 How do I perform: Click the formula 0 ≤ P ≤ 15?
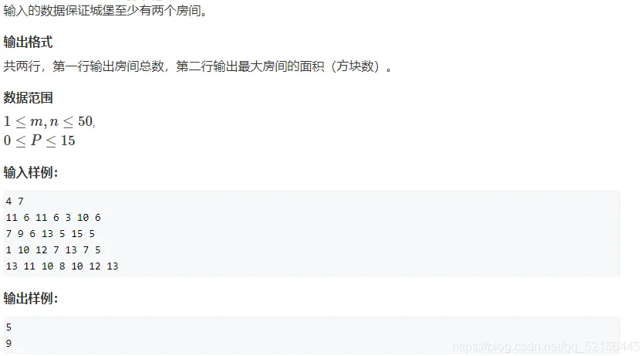point(39,141)
